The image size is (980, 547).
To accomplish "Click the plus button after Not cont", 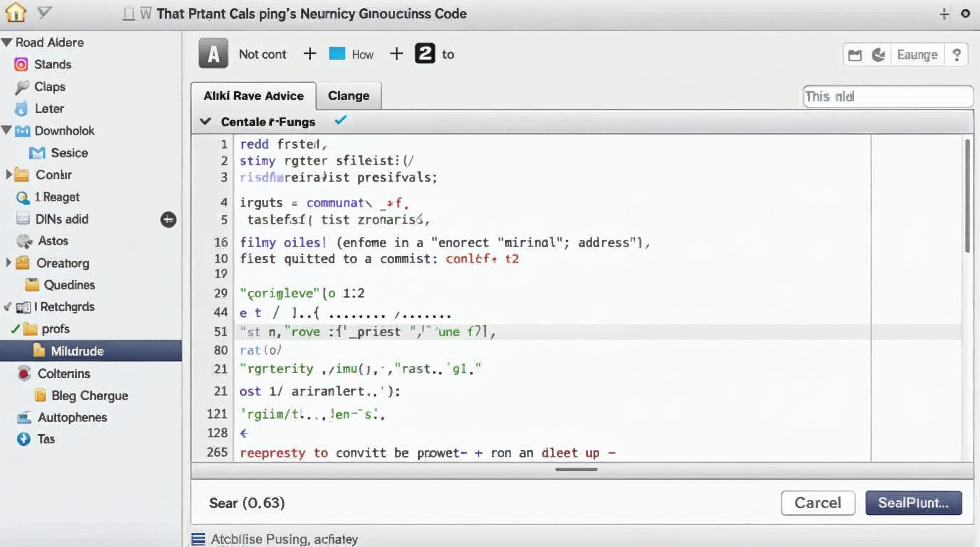I will tap(310, 54).
